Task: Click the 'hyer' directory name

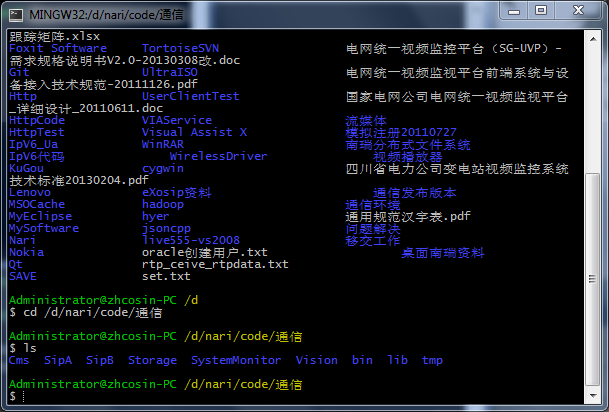Action: coord(156,216)
